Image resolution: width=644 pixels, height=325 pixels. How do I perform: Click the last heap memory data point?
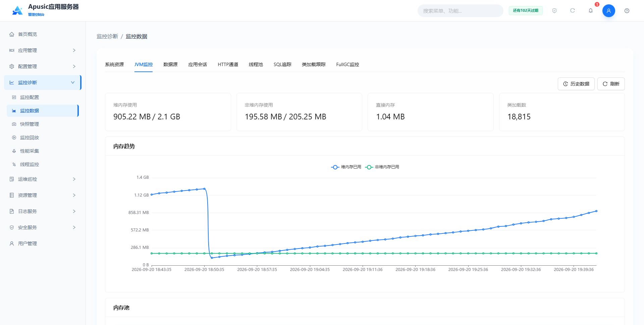click(596, 211)
